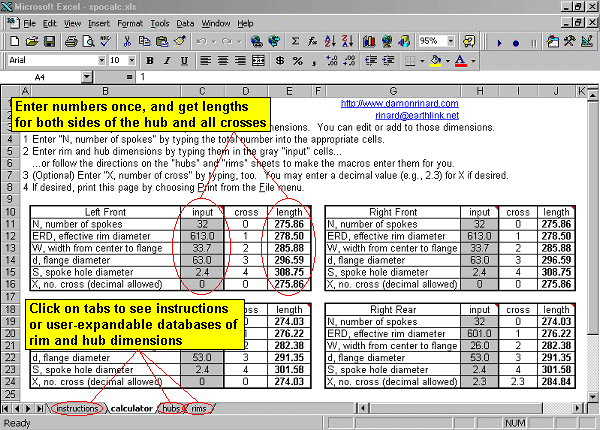Click the formula bar value field

365,77
